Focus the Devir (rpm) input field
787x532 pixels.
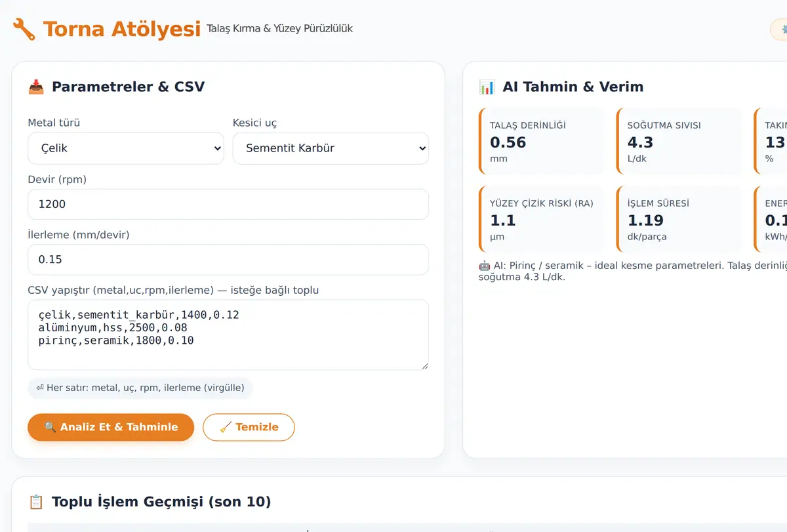(x=228, y=204)
